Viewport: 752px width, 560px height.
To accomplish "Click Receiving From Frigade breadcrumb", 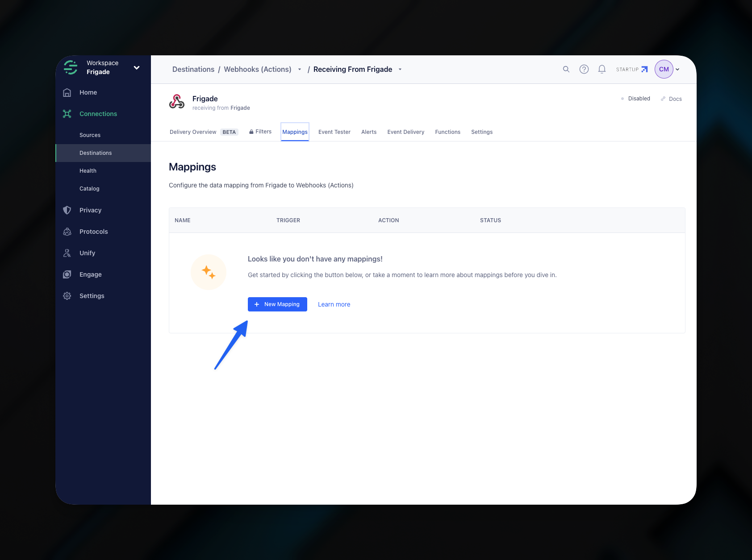I will click(x=353, y=69).
